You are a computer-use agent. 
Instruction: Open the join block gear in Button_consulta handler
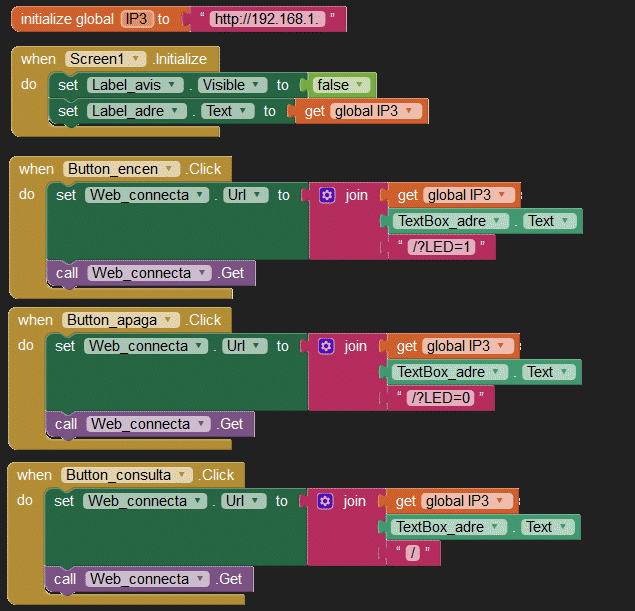pyautogui.click(x=325, y=501)
